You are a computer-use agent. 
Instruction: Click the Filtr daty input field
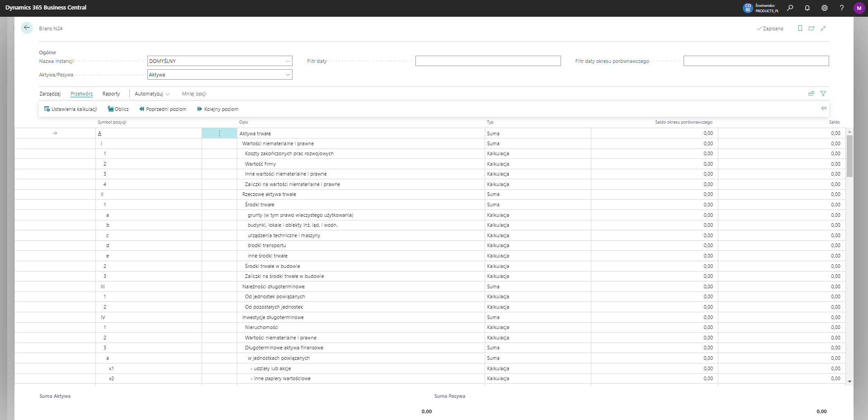tap(488, 61)
